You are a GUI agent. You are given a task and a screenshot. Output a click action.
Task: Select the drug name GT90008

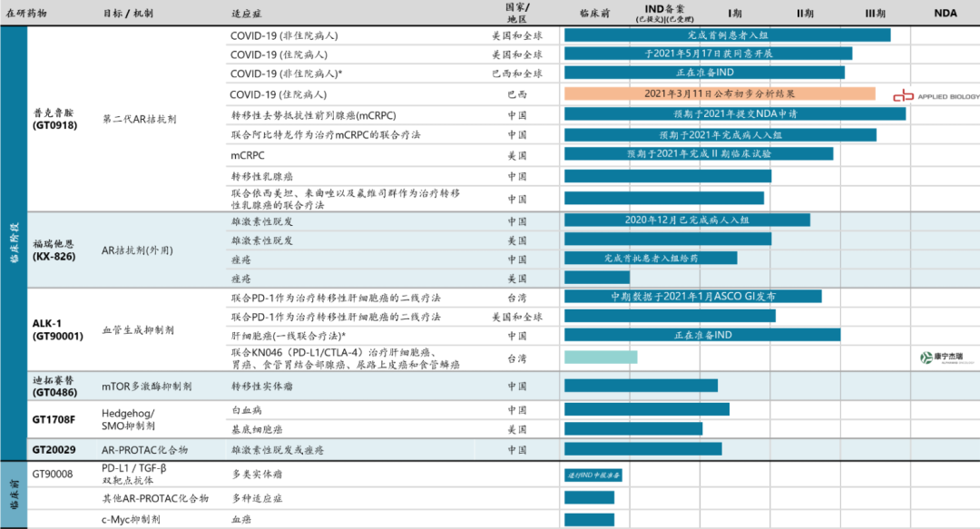pyautogui.click(x=53, y=474)
